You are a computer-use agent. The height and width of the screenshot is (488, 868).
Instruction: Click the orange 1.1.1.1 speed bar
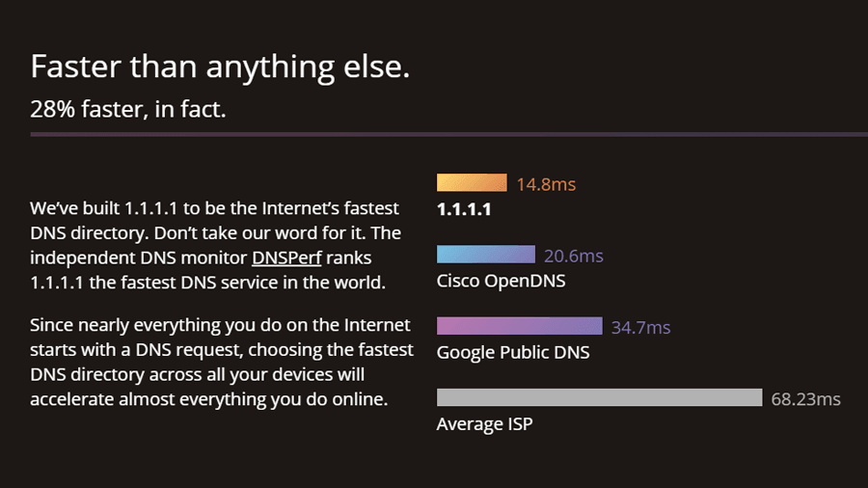point(472,183)
